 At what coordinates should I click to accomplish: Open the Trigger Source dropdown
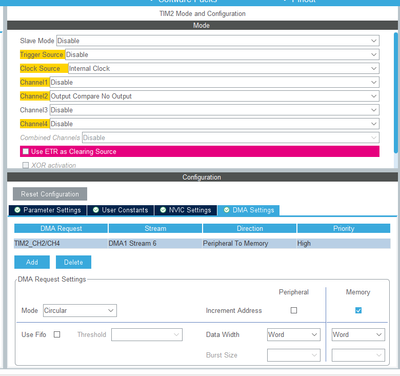point(222,54)
